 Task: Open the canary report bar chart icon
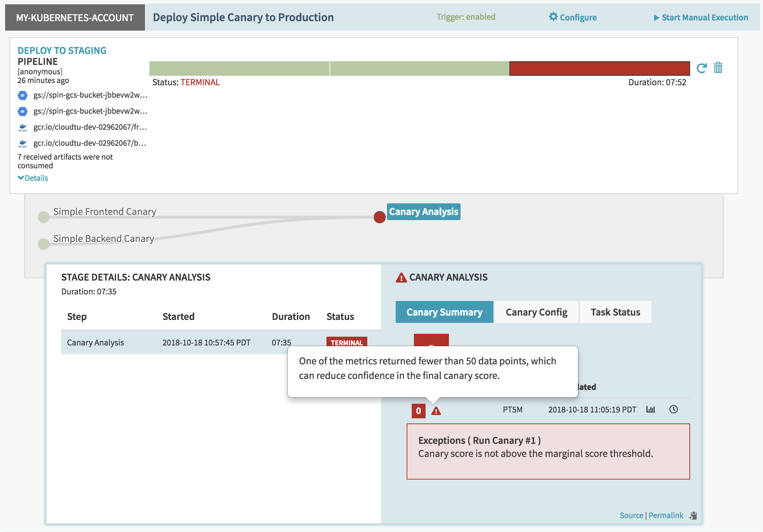tap(651, 409)
